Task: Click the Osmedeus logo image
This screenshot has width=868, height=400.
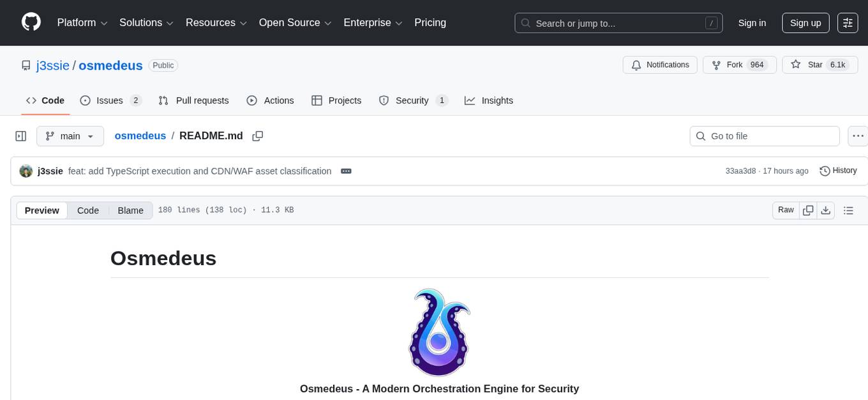Action: pos(438,332)
